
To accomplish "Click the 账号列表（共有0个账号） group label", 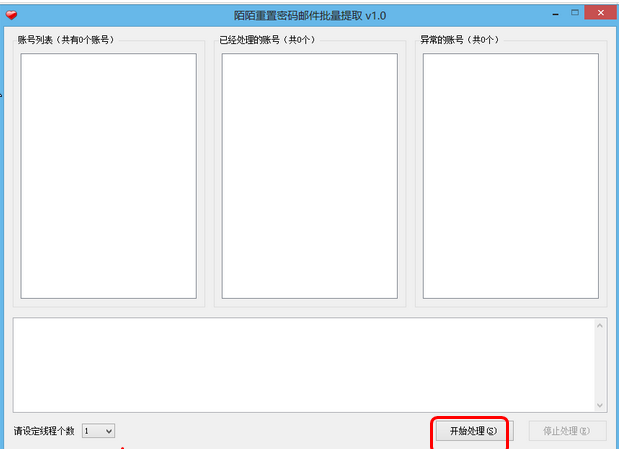I will tap(66, 40).
